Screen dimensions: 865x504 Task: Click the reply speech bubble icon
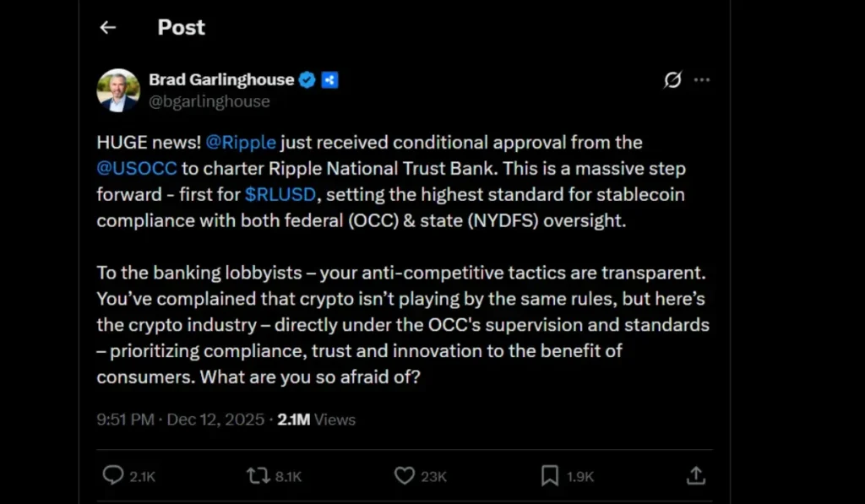(x=112, y=476)
